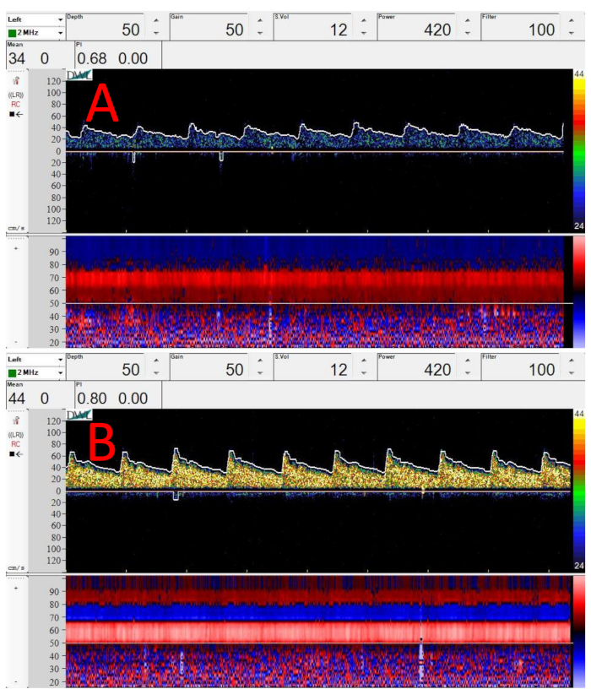The image size is (591, 700).
Task: Click the probe hand icon in panel A
Action: pos(16,82)
